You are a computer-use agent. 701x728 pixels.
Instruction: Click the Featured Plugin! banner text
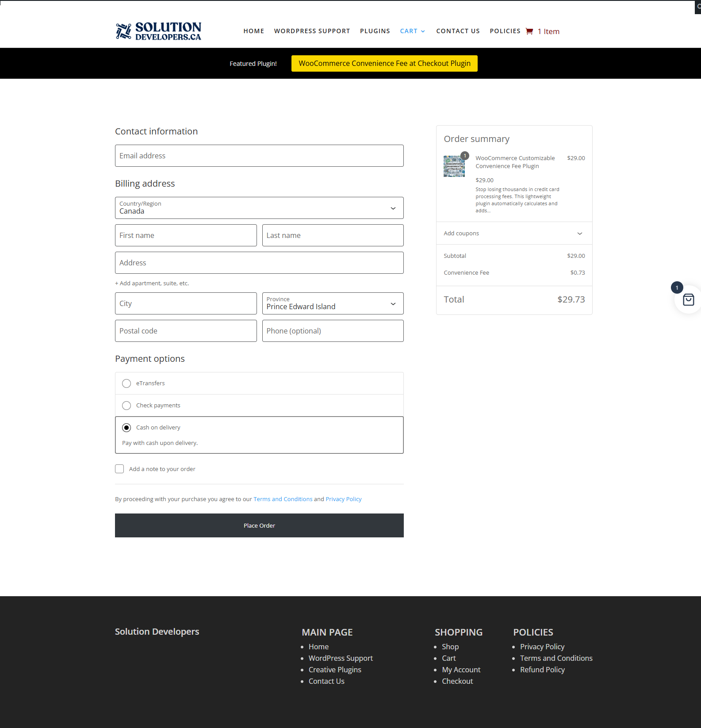tap(253, 64)
